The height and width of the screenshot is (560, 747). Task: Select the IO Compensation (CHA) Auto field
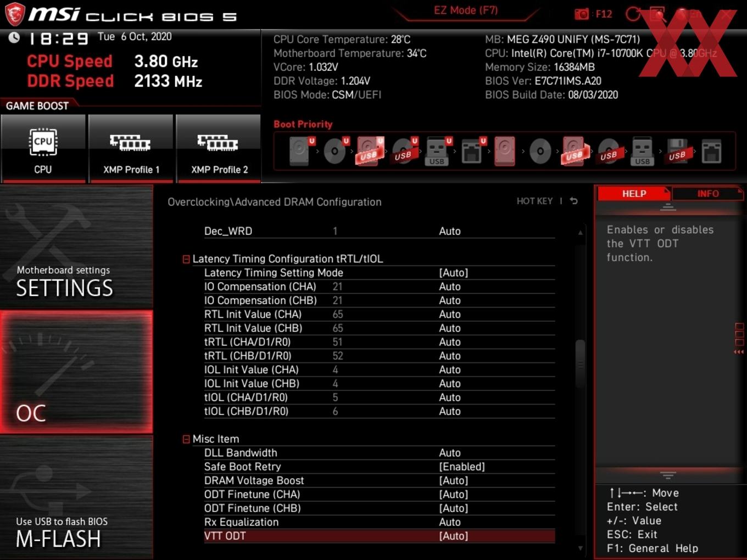click(449, 287)
